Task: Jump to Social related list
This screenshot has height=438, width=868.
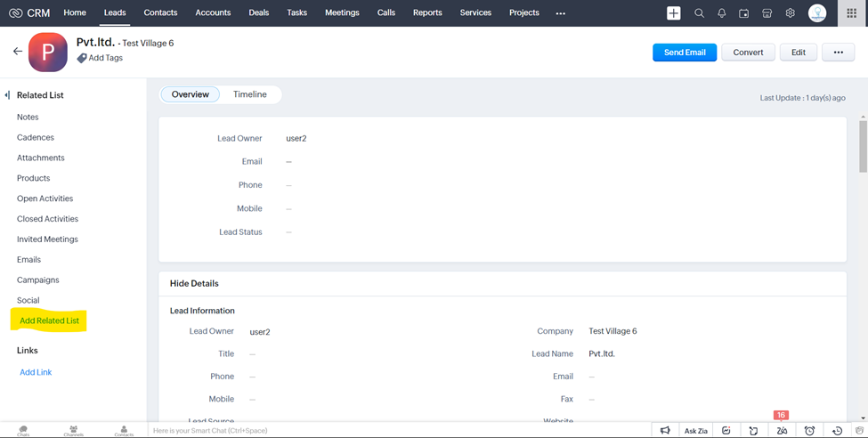Action: click(28, 300)
